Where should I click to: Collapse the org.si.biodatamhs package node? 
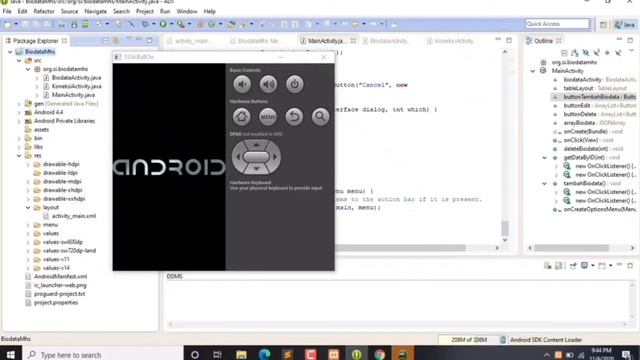click(x=28, y=69)
